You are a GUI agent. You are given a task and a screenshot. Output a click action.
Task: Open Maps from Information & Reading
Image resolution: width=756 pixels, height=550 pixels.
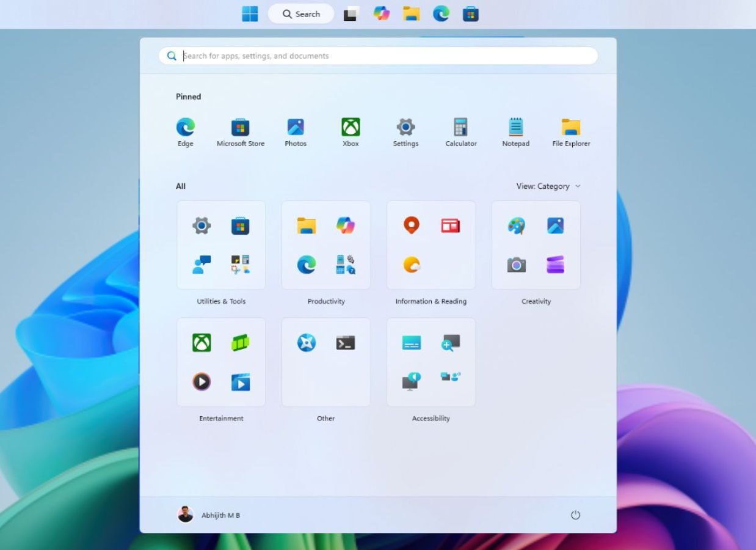(x=412, y=225)
